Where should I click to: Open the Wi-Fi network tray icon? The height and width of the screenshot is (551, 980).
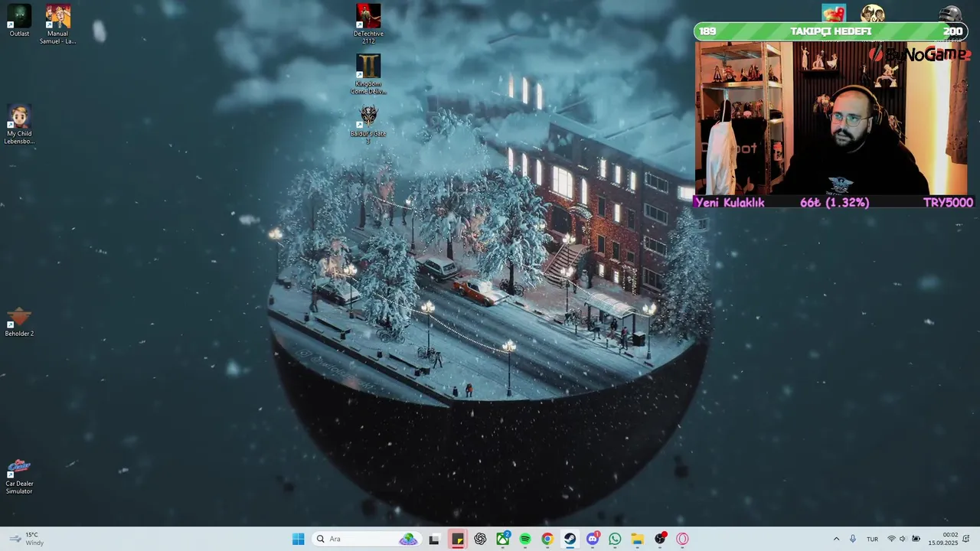coord(891,539)
